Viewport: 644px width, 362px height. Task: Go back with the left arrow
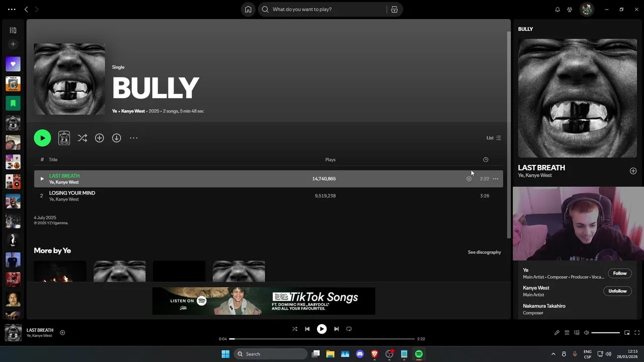click(26, 9)
